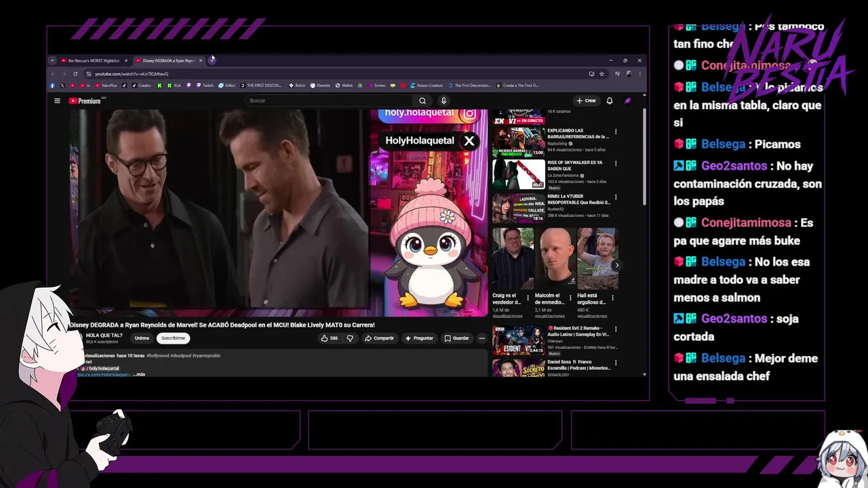Open options for Resident Evil 2 Remake video
868x488 pixels.
pos(616,329)
